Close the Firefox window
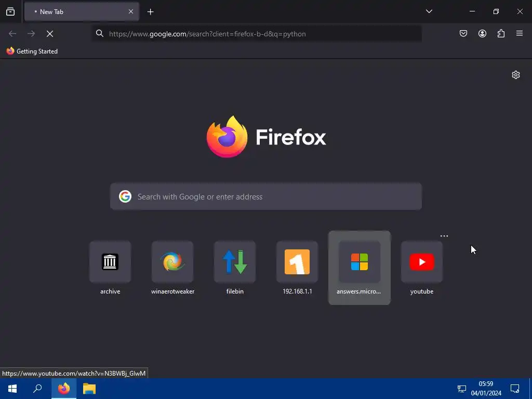Viewport: 532px width, 399px height. tap(520, 11)
